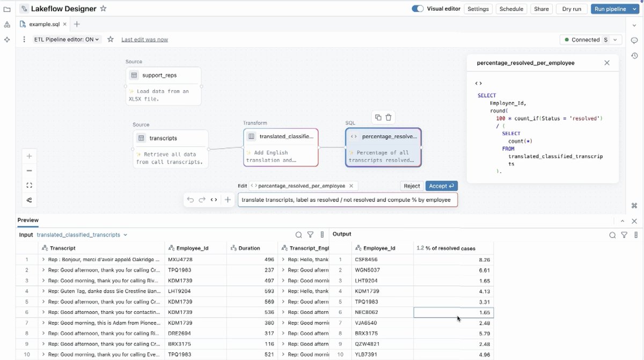
Task: Toggle code view icon in prompt toolbar
Action: click(214, 200)
